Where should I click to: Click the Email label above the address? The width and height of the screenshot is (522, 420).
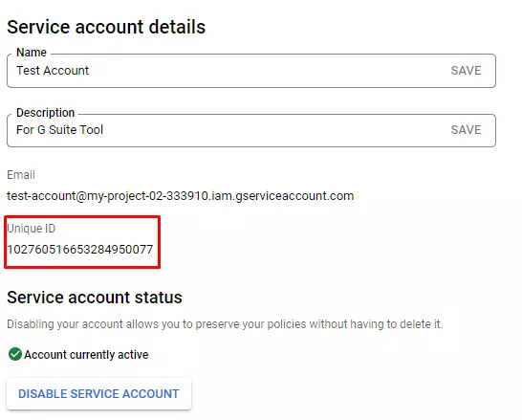click(21, 174)
